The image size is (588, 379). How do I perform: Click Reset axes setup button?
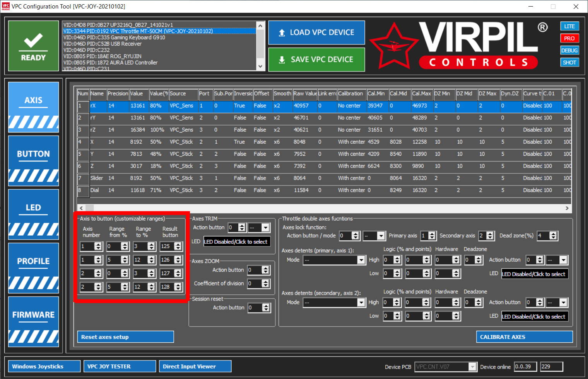(125, 337)
